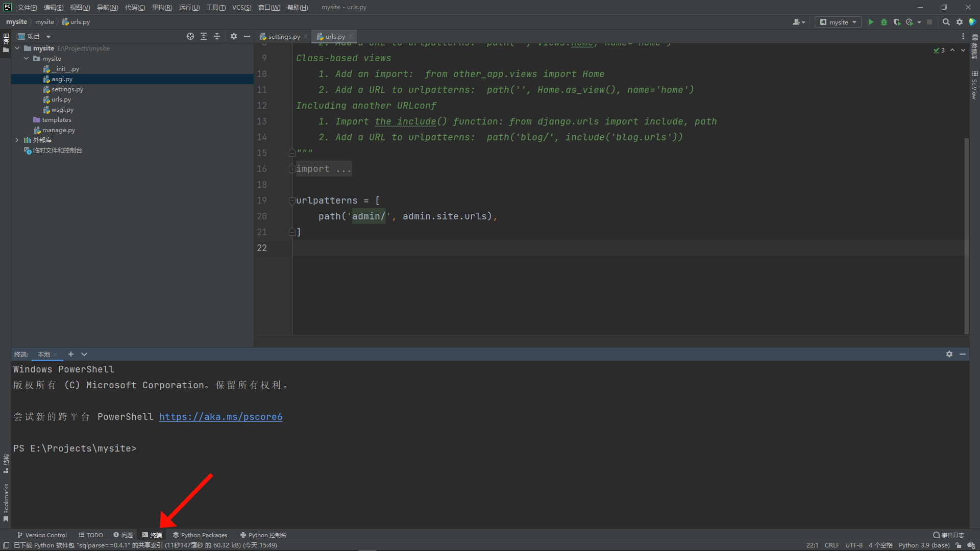Expand folded import block at line 16
980x551 pixels.
point(292,169)
